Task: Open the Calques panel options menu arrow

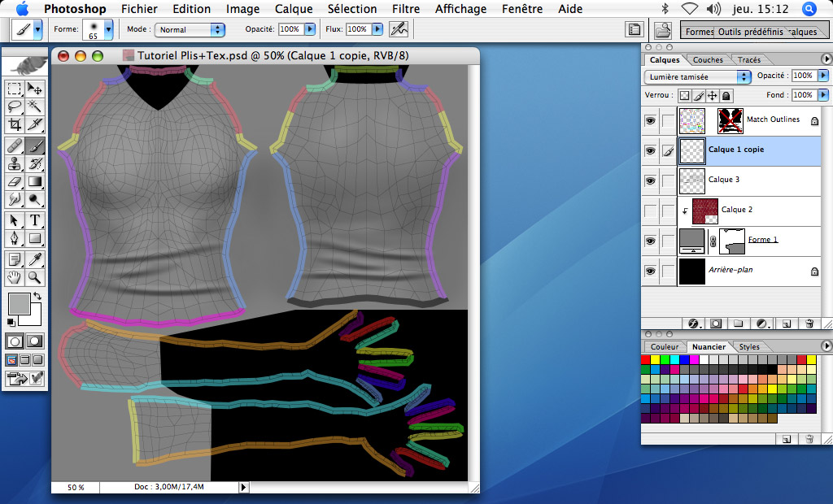Action: tap(826, 59)
